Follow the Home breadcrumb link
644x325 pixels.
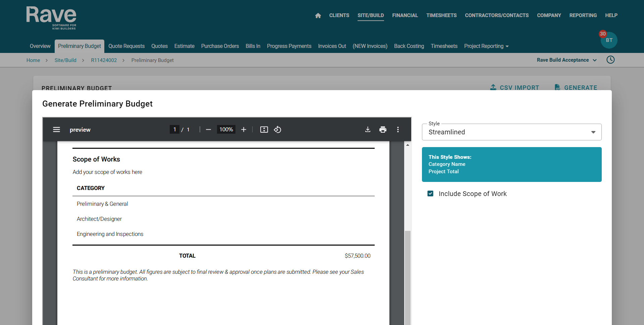[33, 60]
